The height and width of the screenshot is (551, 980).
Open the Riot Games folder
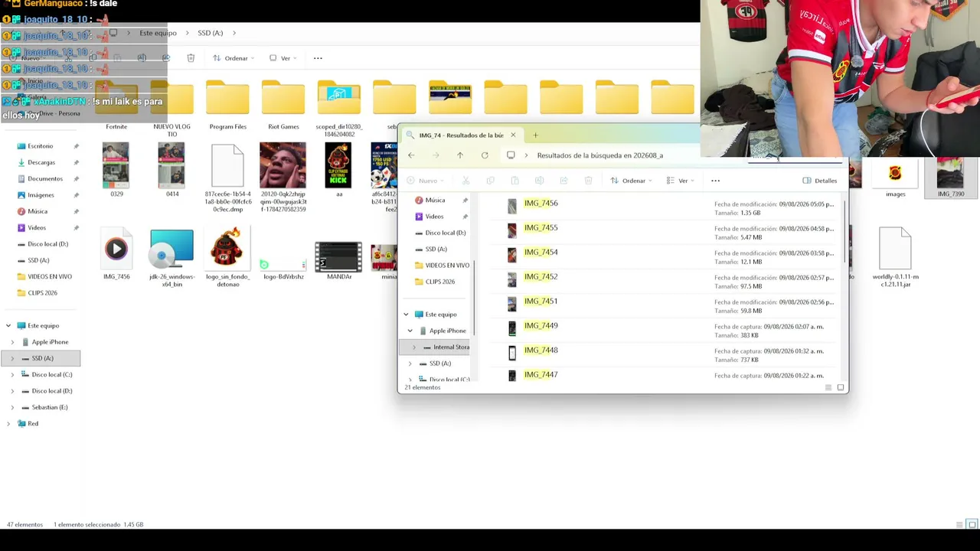click(283, 104)
